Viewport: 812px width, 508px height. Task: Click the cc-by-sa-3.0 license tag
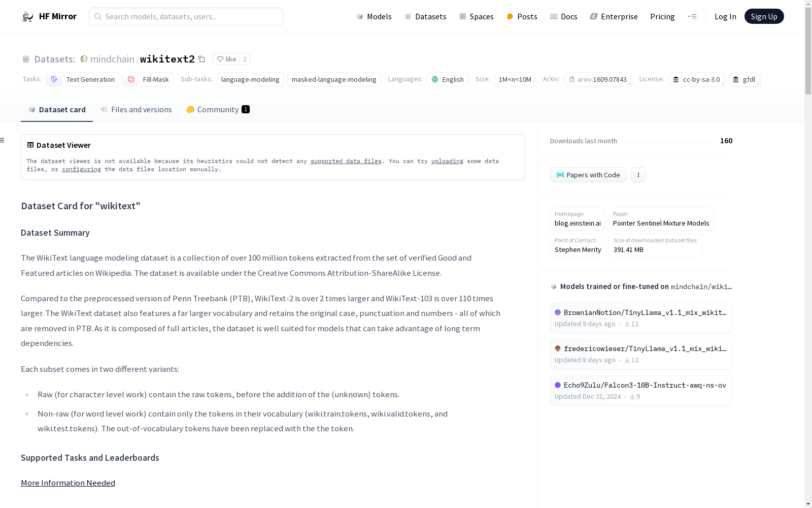696,79
